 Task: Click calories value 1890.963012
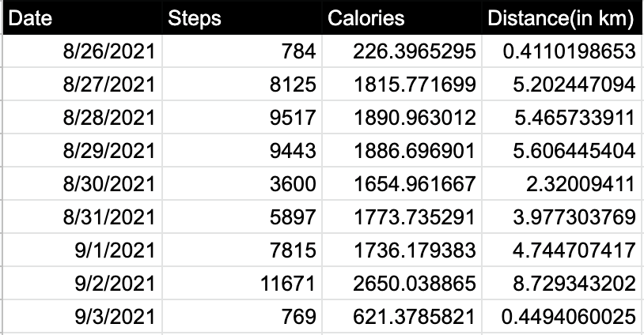402,118
